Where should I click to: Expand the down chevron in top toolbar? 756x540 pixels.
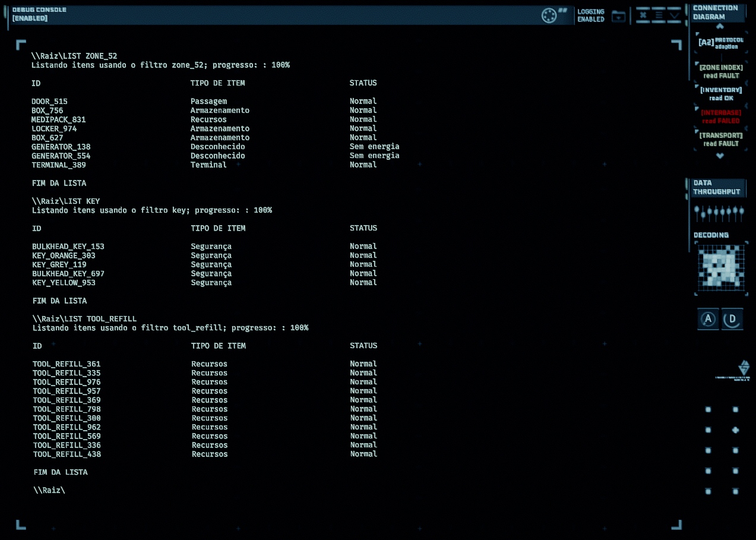pos(674,15)
